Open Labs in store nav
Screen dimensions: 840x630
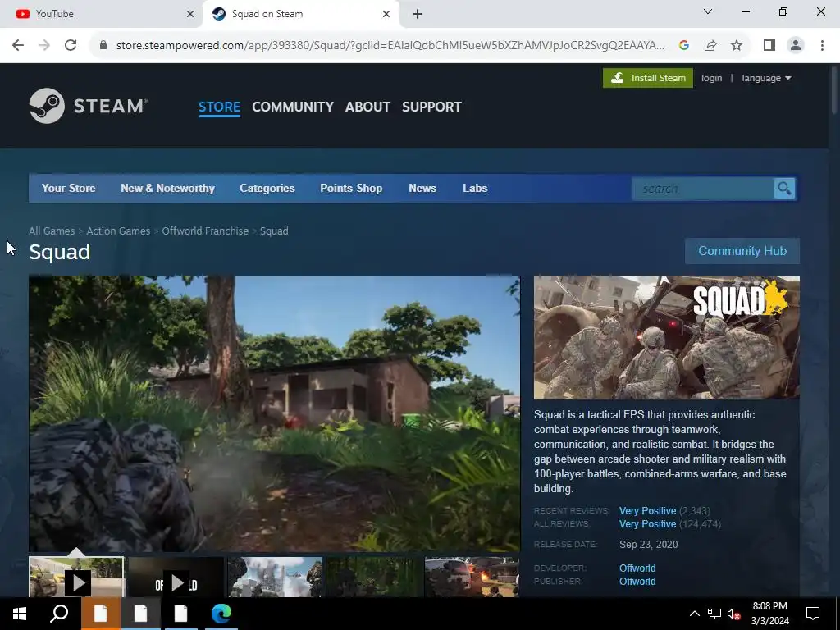(475, 188)
